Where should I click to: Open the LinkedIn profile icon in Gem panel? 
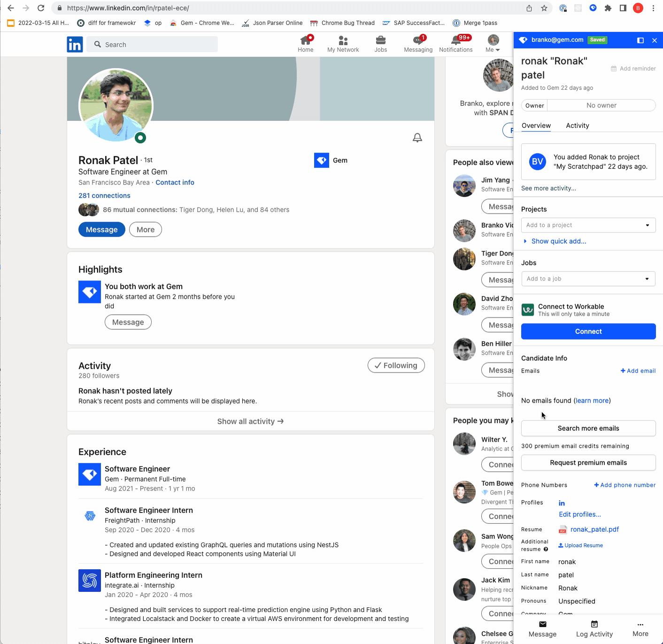pyautogui.click(x=562, y=503)
